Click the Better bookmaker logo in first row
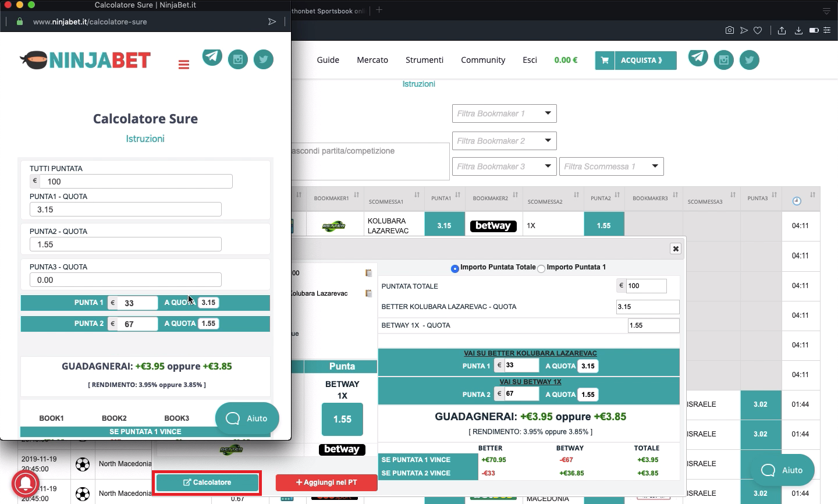The width and height of the screenshot is (838, 504). 333,226
